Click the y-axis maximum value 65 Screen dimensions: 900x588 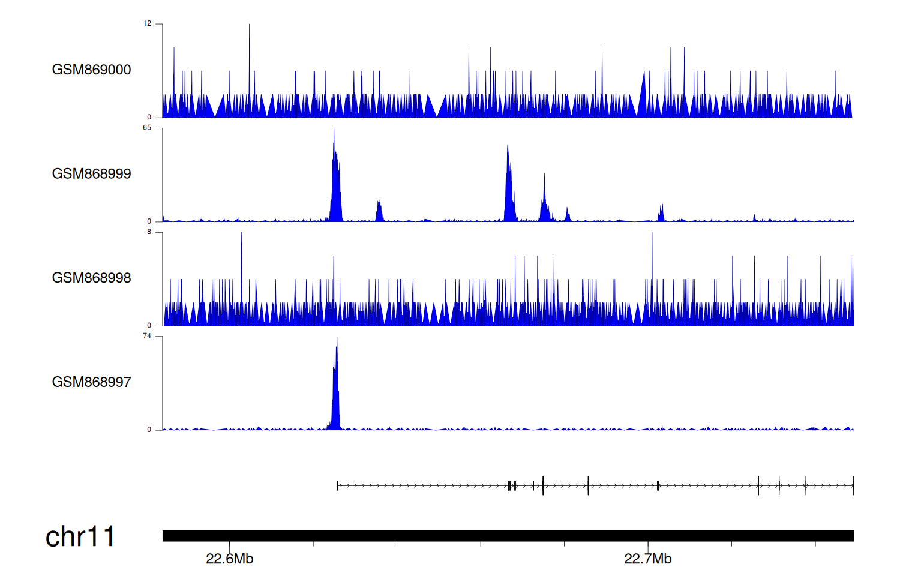click(147, 128)
